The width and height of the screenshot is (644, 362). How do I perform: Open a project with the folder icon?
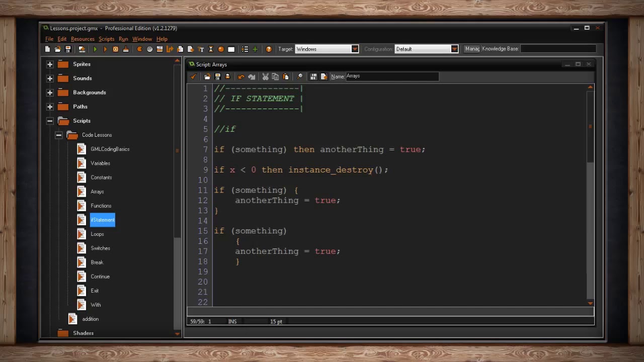click(x=57, y=49)
